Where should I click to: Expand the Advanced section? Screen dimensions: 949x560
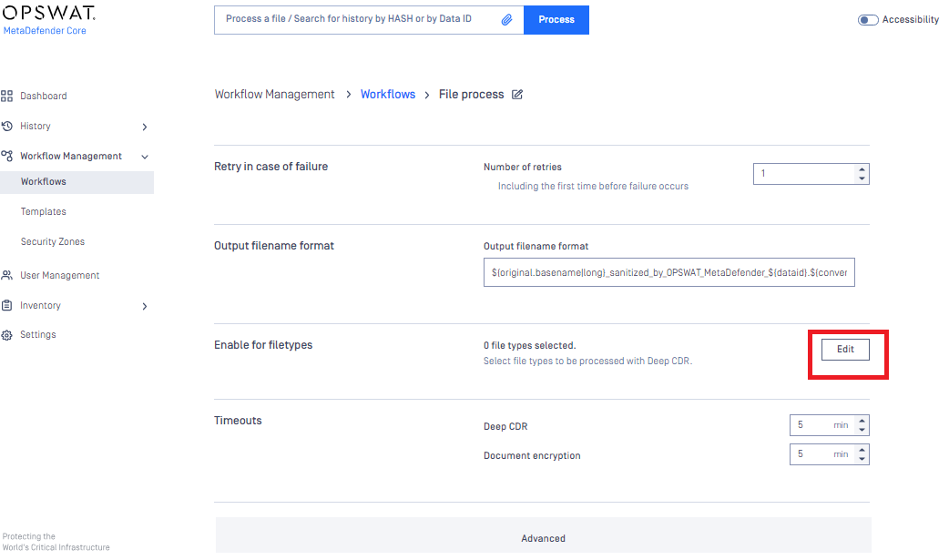click(x=543, y=538)
